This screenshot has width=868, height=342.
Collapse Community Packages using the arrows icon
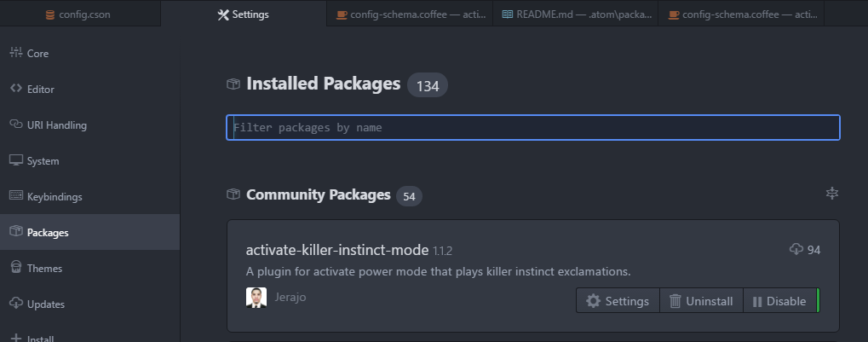(x=832, y=193)
